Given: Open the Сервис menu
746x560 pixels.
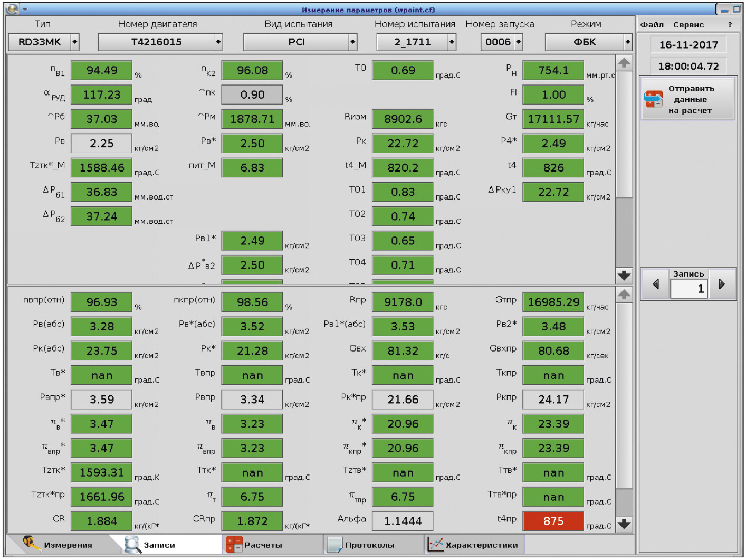Looking at the screenshot, I should pos(688,25).
